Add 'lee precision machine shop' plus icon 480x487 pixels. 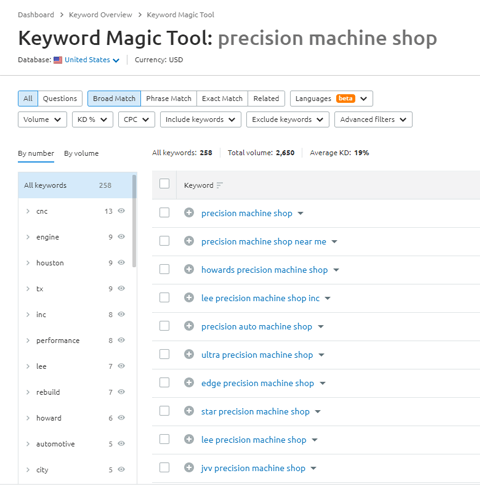pos(189,439)
